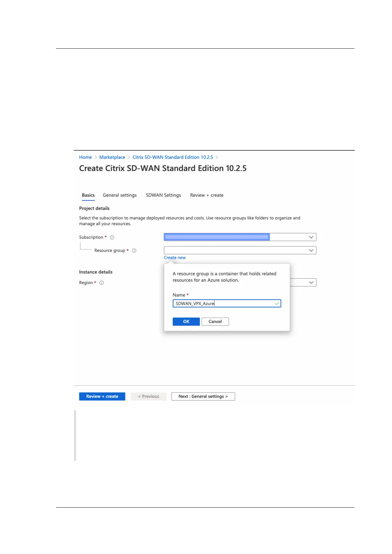Click the resource group Name input field

227,303
